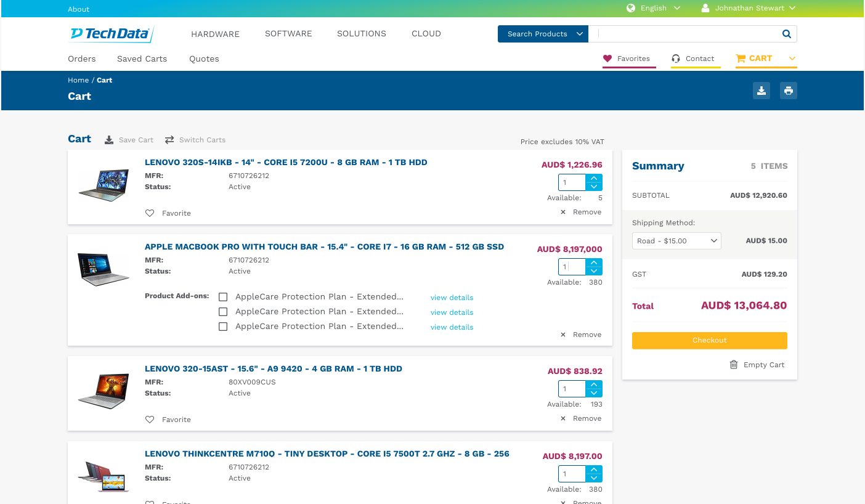Decrease quantity for Lenovo 320-15AST
Viewport: 865px width, 504px height.
click(x=594, y=392)
